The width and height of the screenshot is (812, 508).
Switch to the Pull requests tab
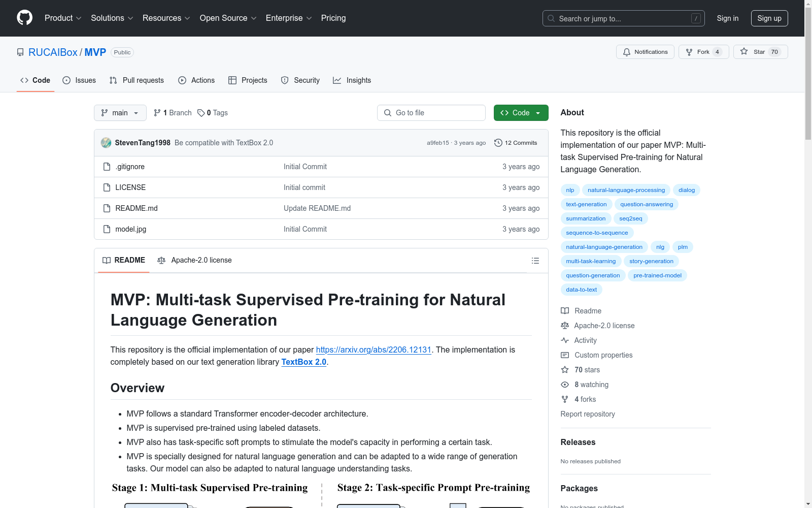(137, 80)
